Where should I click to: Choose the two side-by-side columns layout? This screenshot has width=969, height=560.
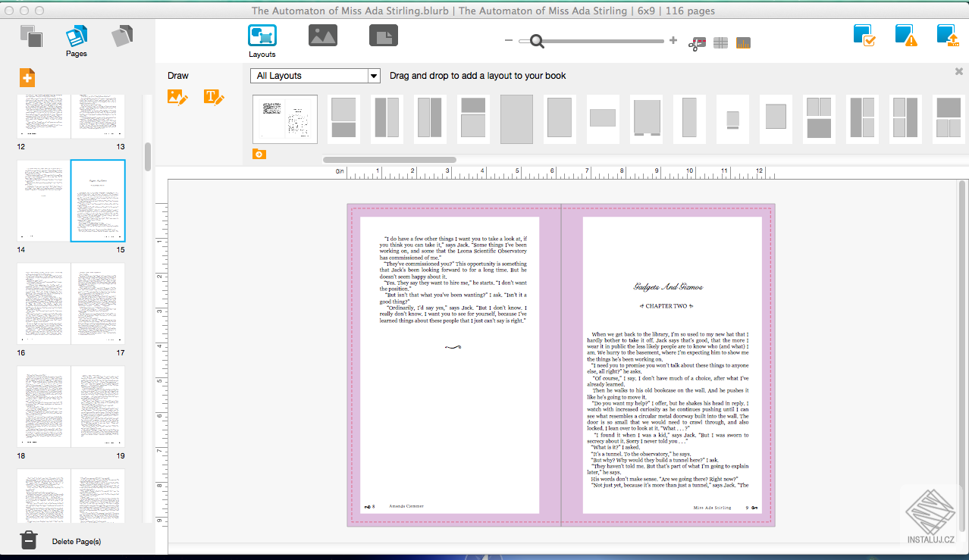[x=387, y=119]
